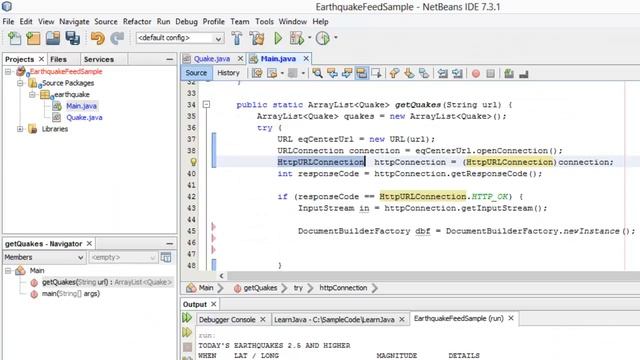This screenshot has width=640, height=360.
Task: Open the File menu
Action: point(8,22)
